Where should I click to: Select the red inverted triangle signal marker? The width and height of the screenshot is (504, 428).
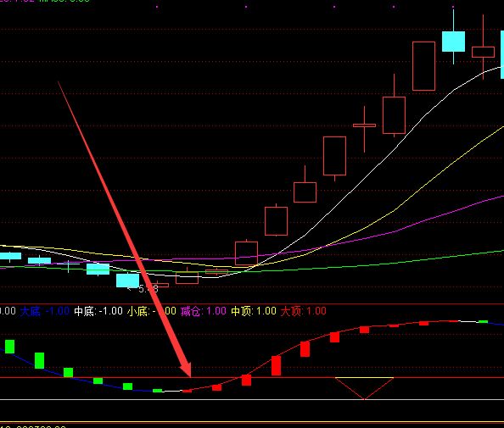click(x=364, y=388)
